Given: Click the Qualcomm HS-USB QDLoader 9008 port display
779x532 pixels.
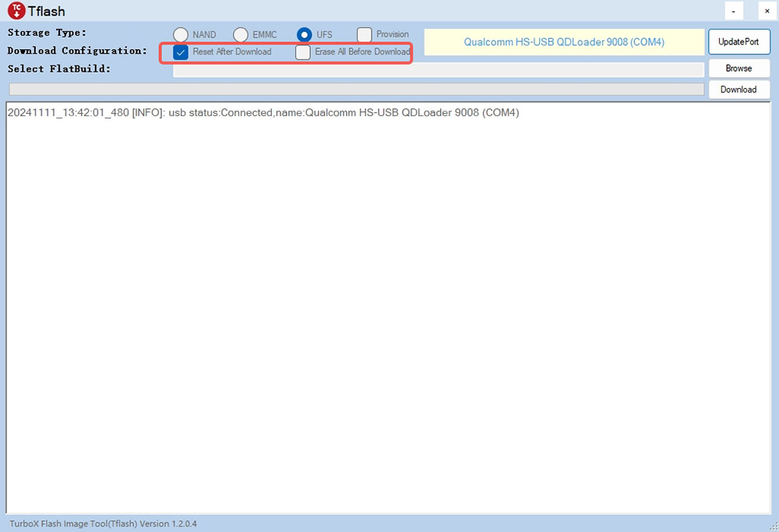Looking at the screenshot, I should 564,42.
